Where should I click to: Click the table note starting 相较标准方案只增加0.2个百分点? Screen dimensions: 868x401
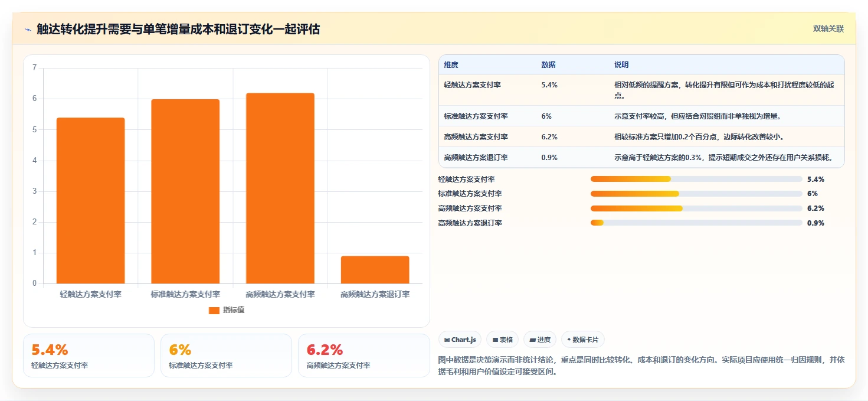[x=699, y=137]
